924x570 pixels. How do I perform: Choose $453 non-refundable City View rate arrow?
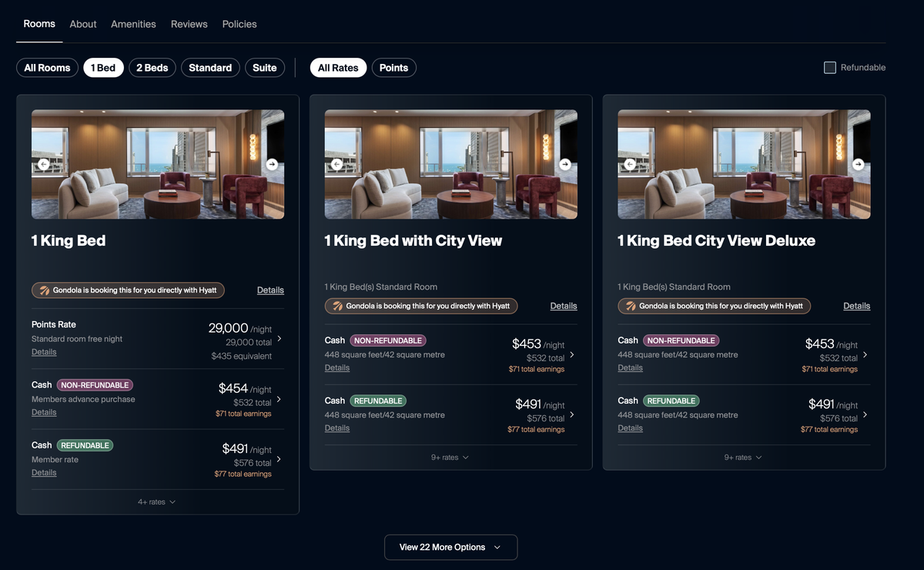point(572,355)
